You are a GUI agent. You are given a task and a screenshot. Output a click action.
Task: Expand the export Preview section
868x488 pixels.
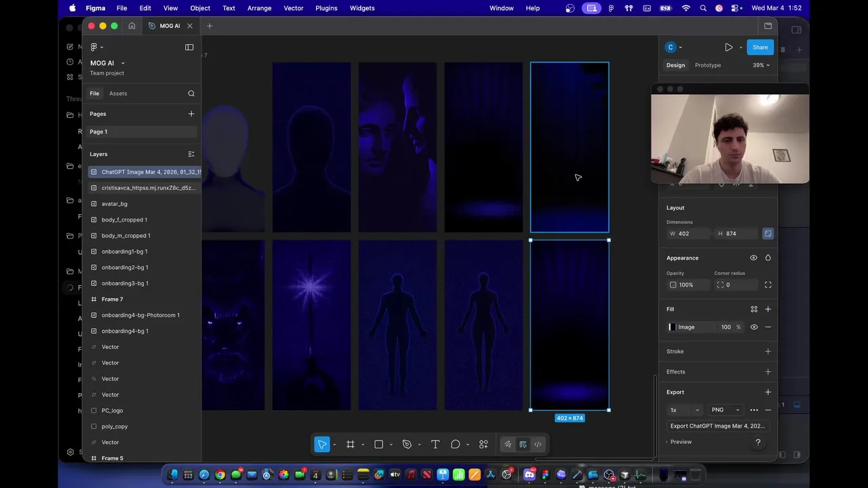coord(679,442)
